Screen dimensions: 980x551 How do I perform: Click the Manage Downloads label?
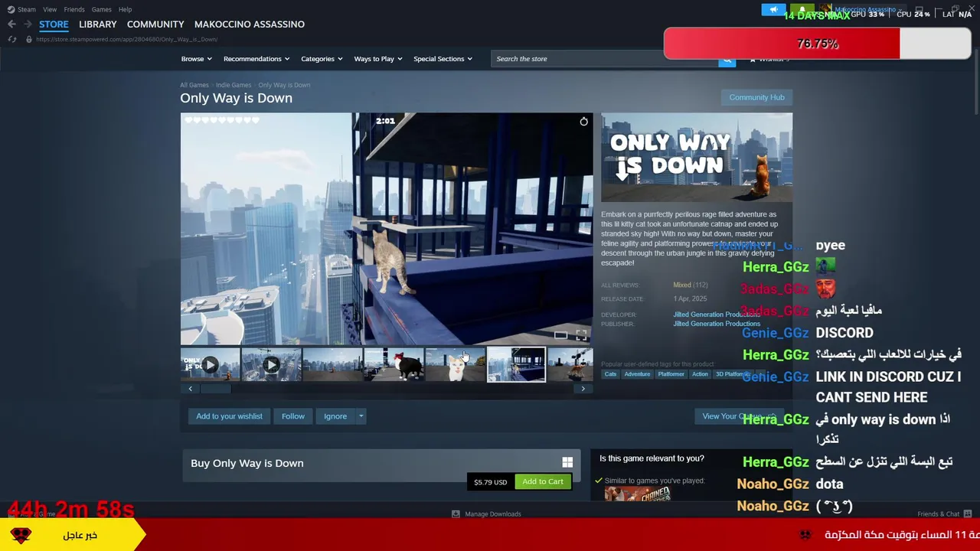coord(493,514)
